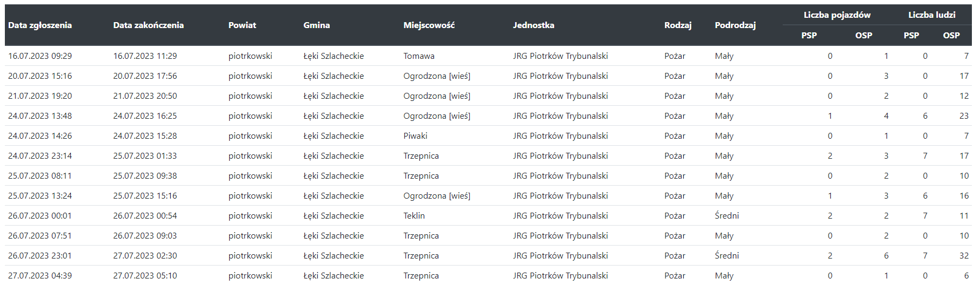Click the Teklin locality cell

[x=414, y=216]
